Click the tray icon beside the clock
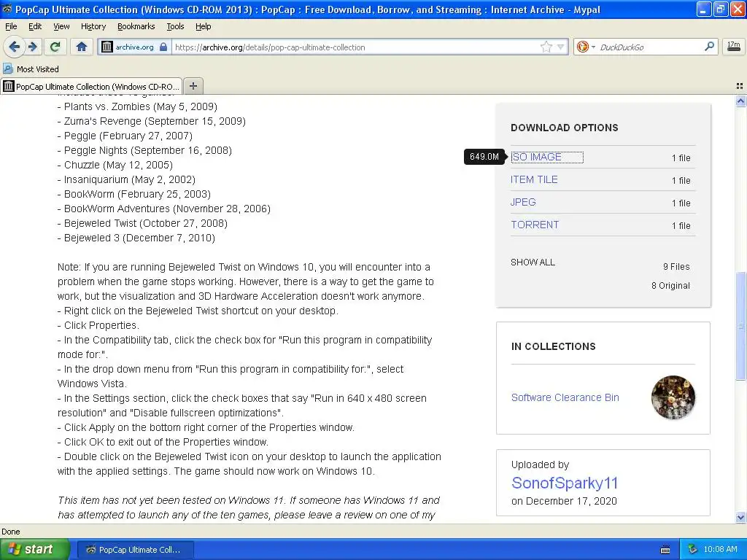This screenshot has width=747, height=560. tap(693, 550)
